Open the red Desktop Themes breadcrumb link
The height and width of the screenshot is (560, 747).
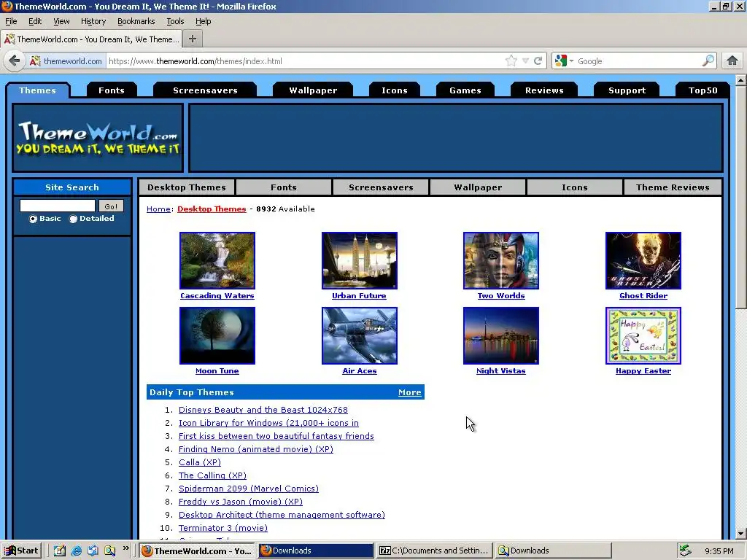[x=212, y=209]
